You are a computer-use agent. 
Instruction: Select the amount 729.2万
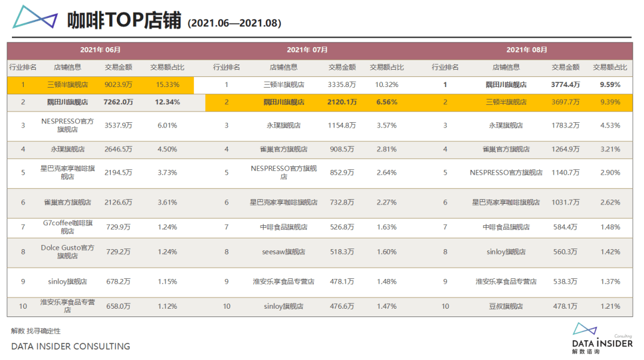click(118, 252)
